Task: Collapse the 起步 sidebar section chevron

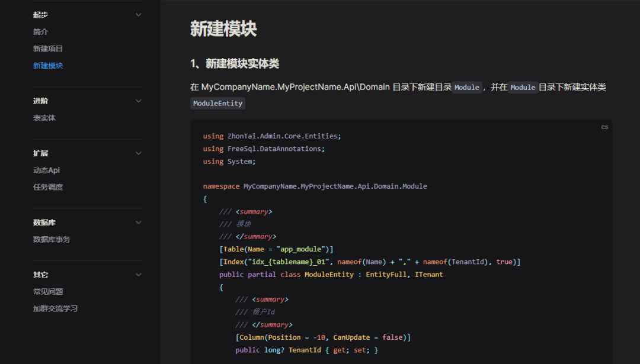Action: 138,15
